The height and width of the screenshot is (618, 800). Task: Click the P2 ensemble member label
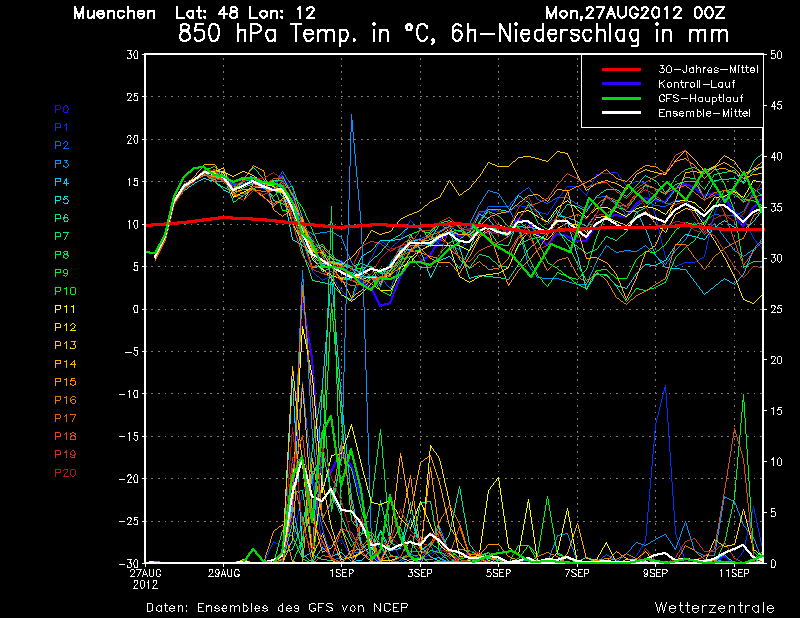pyautogui.click(x=62, y=145)
